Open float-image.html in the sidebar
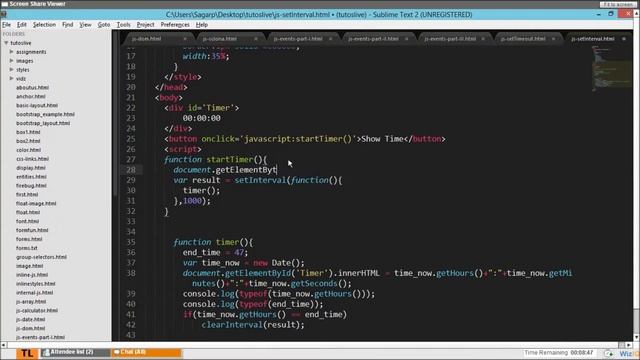Image resolution: width=640 pixels, height=360 pixels. (36, 203)
